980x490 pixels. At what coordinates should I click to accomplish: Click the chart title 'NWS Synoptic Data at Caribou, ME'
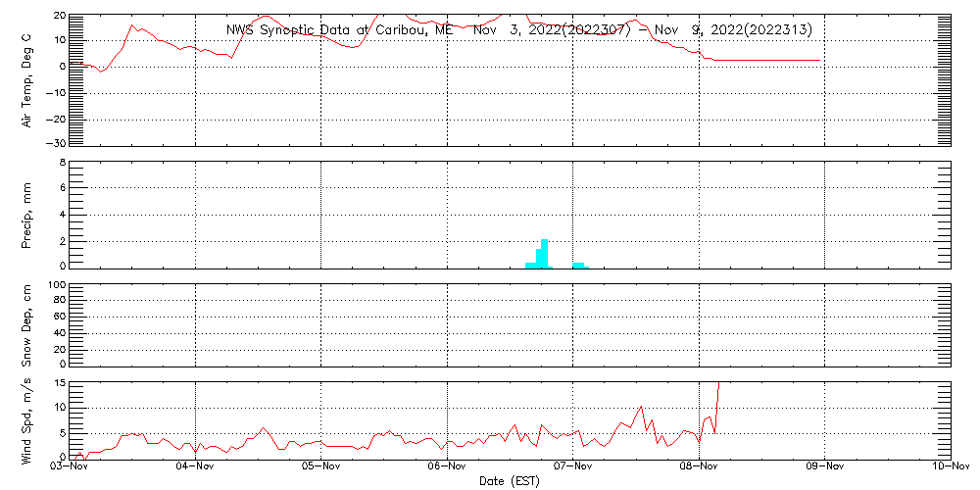[x=340, y=29]
